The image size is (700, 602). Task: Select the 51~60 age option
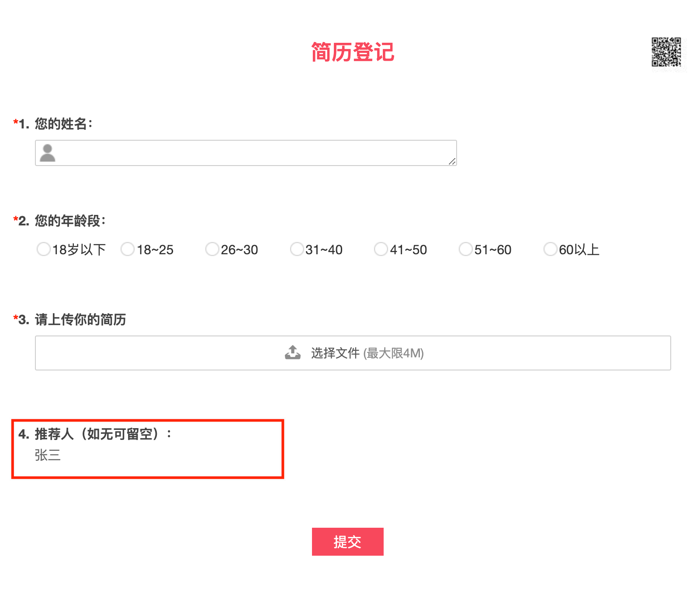pos(466,249)
